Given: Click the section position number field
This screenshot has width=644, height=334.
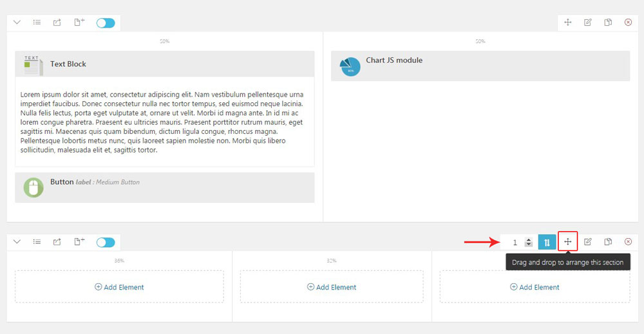Looking at the screenshot, I should coord(514,243).
